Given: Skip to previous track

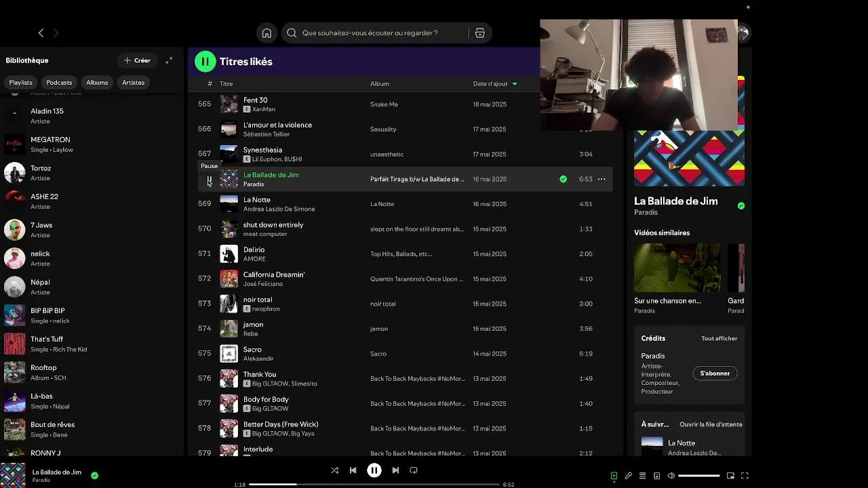Looking at the screenshot, I should point(353,470).
